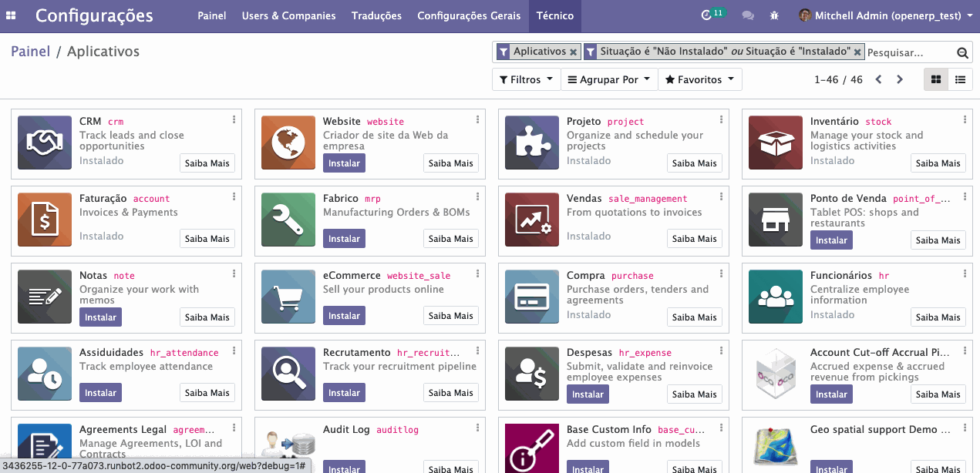The height and width of the screenshot is (473, 980).
Task: Click the Compra credit card icon
Action: tap(532, 297)
